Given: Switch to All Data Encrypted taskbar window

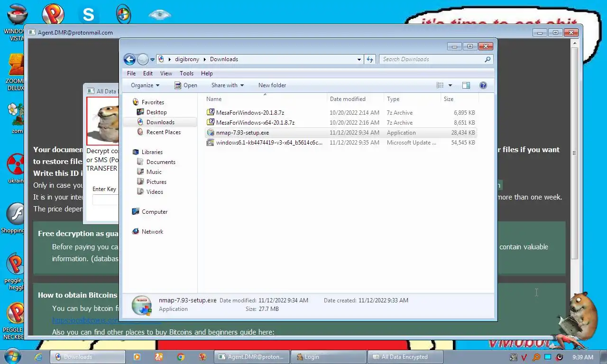Looking at the screenshot, I should coord(405,357).
